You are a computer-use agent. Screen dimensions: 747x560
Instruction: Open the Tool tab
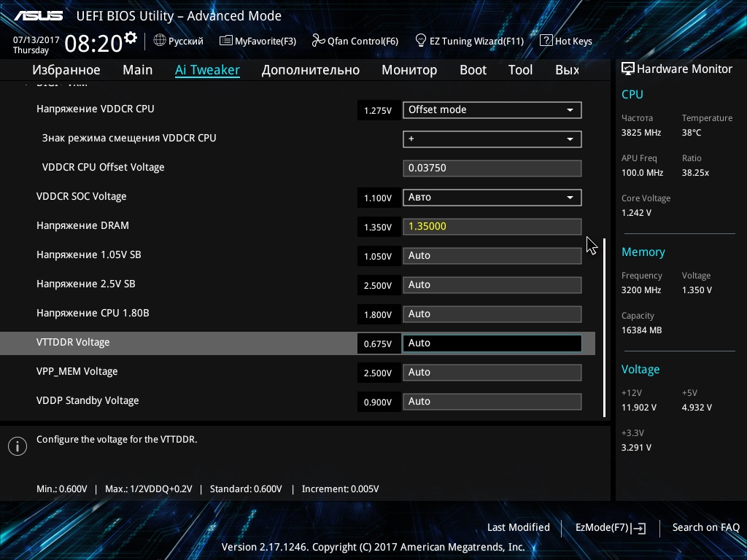tap(520, 70)
